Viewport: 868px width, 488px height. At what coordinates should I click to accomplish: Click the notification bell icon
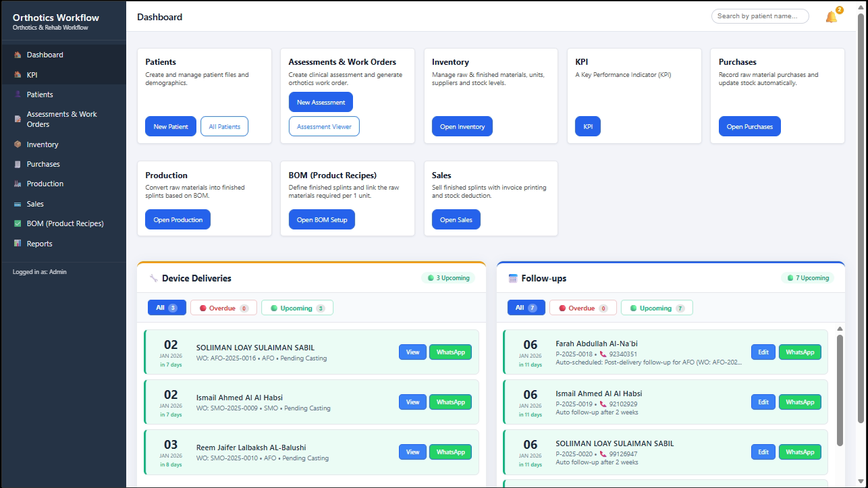pos(831,17)
